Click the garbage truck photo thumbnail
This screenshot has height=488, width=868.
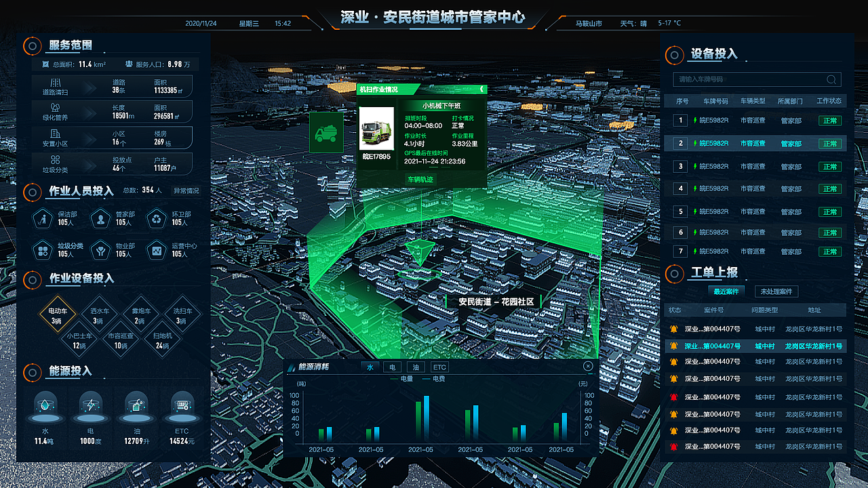click(x=376, y=129)
